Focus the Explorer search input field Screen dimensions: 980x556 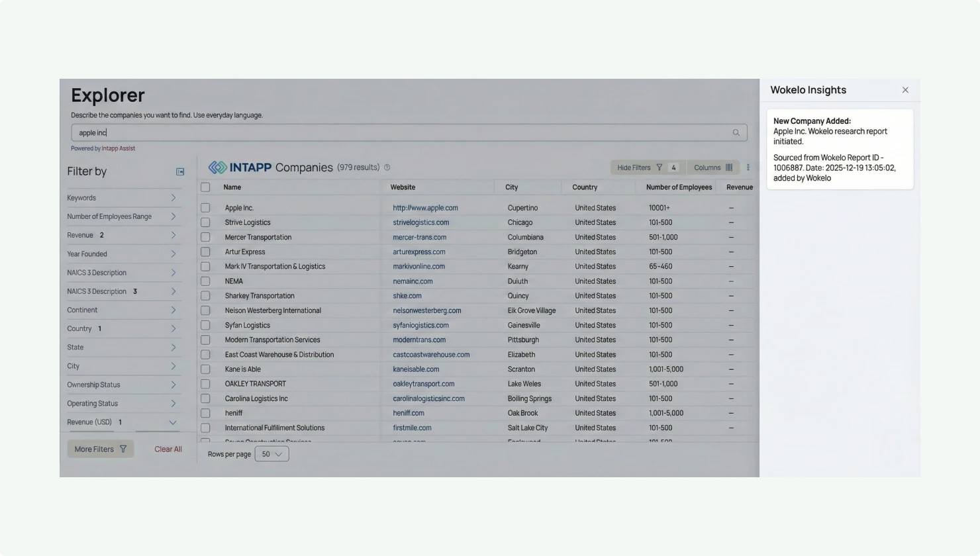coord(409,132)
